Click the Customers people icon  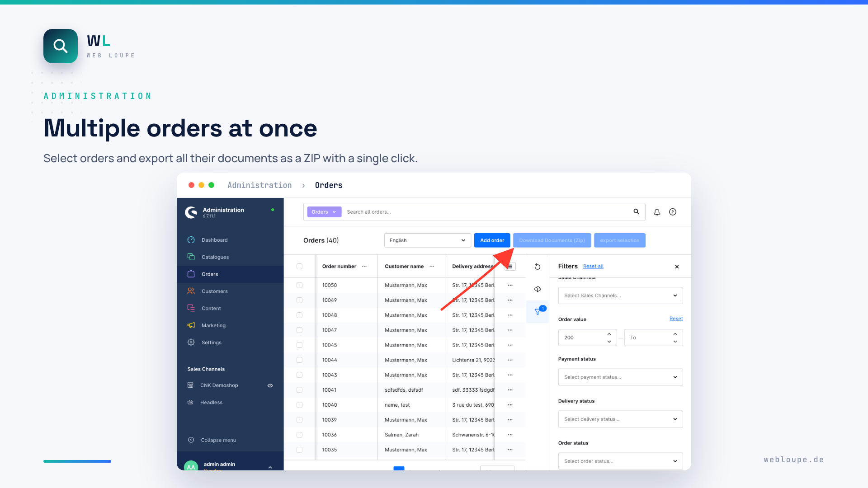(x=191, y=291)
